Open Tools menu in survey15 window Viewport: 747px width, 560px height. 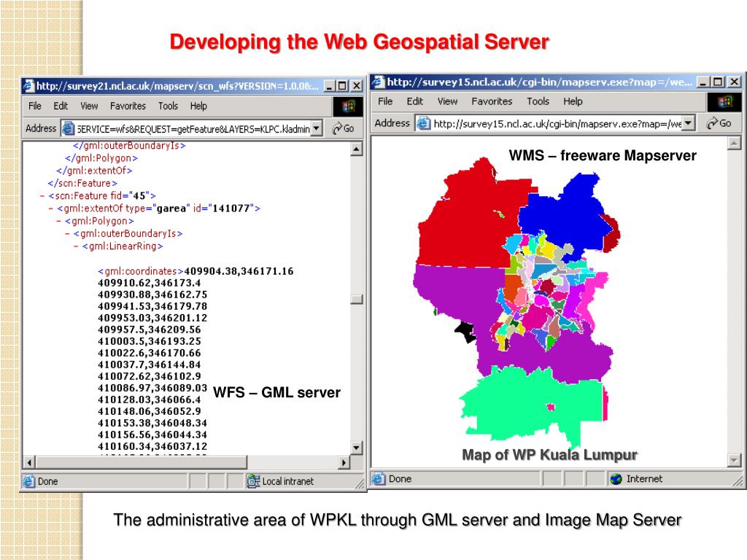[x=538, y=101]
